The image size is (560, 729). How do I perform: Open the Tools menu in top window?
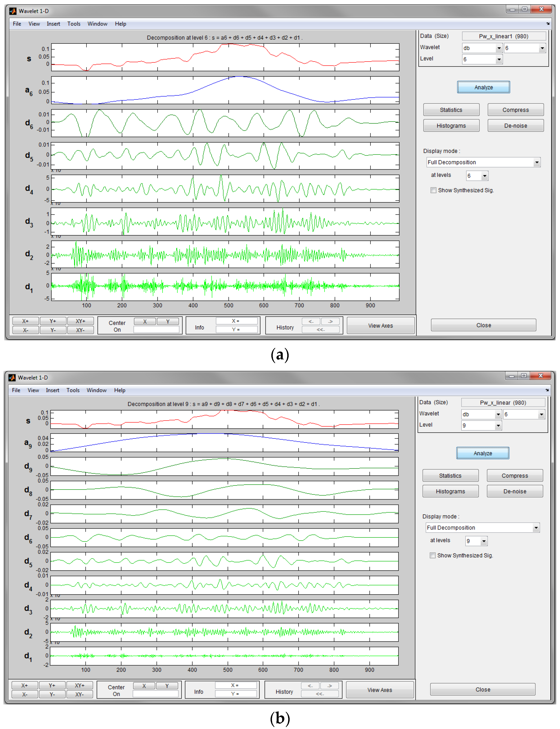coord(74,24)
